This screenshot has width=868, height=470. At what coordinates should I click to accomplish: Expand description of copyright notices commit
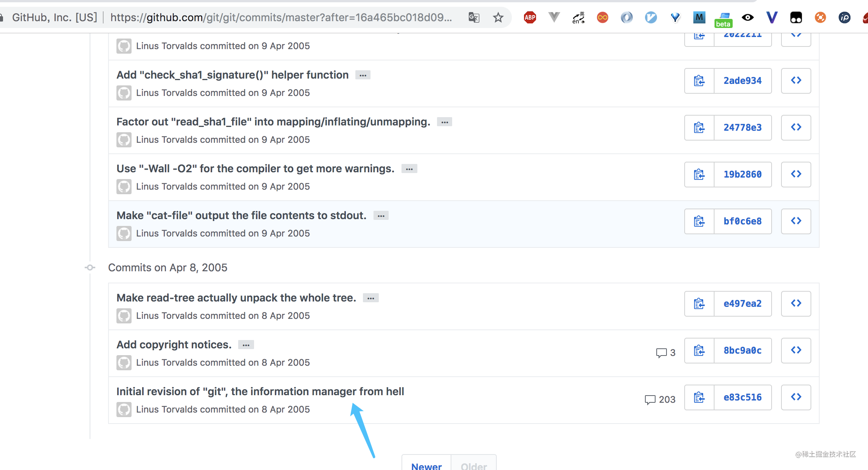click(x=246, y=345)
